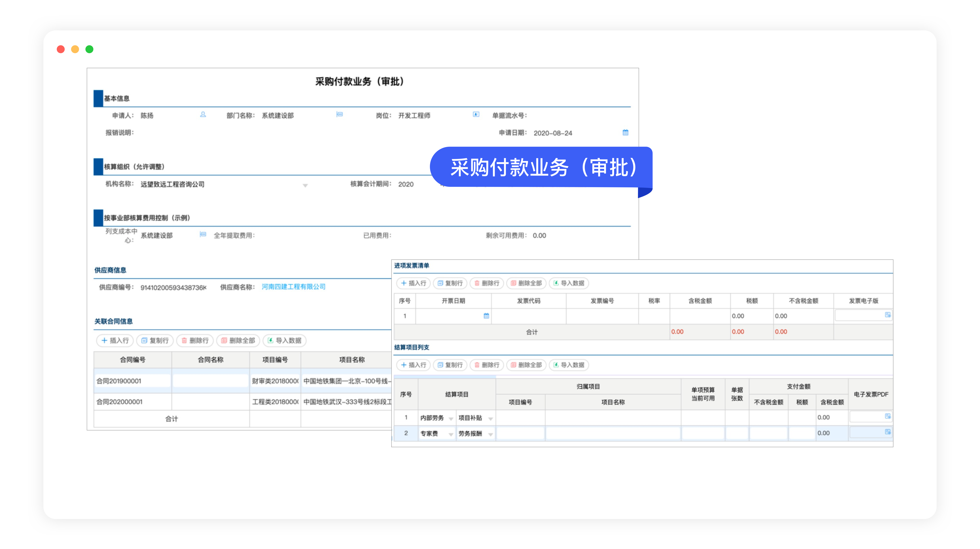Click the 含税金额 invoice column header

(700, 301)
